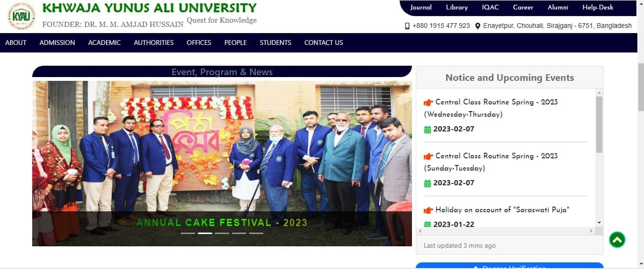This screenshot has width=644, height=269.
Task: Click notice list scrollbar down arrow
Action: pyautogui.click(x=599, y=223)
